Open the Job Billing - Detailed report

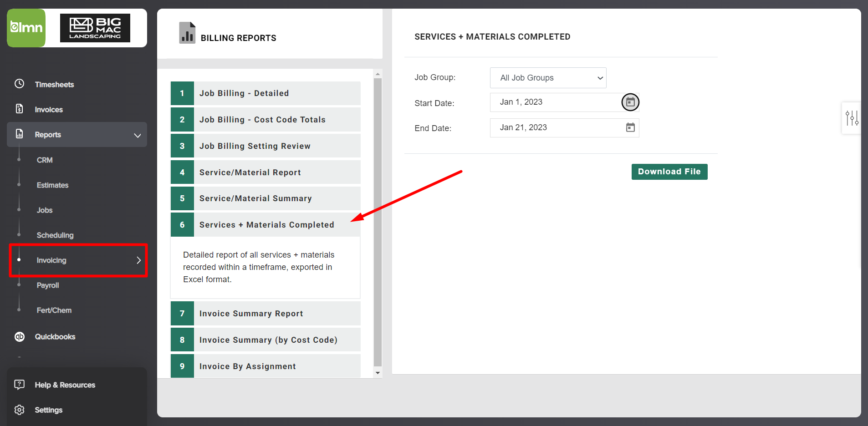click(x=244, y=93)
